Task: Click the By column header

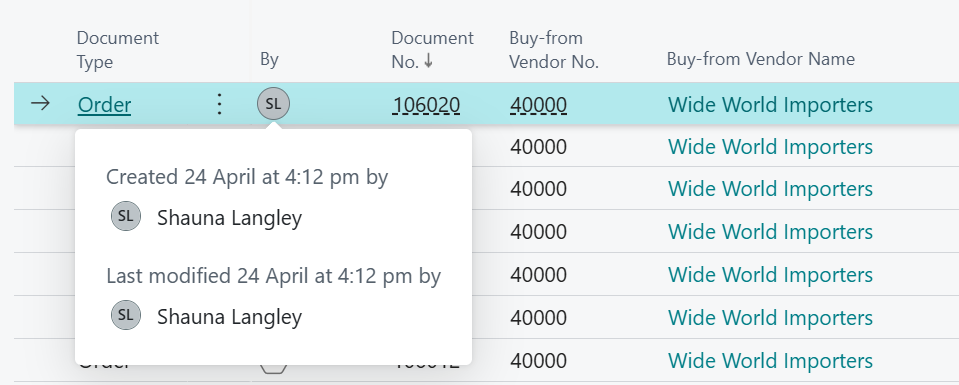Action: (x=269, y=59)
